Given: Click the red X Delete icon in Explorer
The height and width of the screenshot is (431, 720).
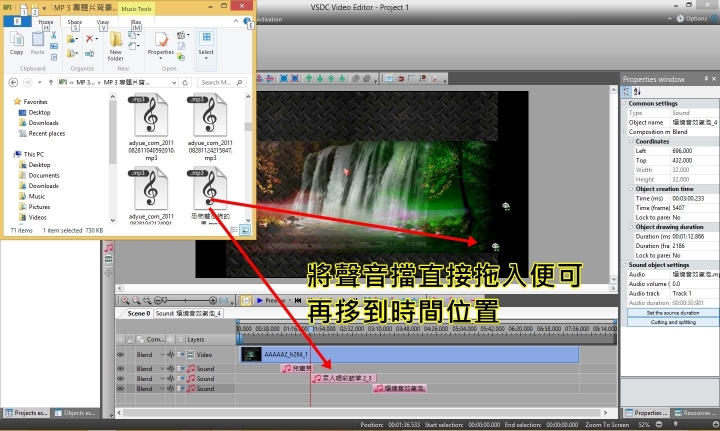Looking at the screenshot, I should point(90,39).
